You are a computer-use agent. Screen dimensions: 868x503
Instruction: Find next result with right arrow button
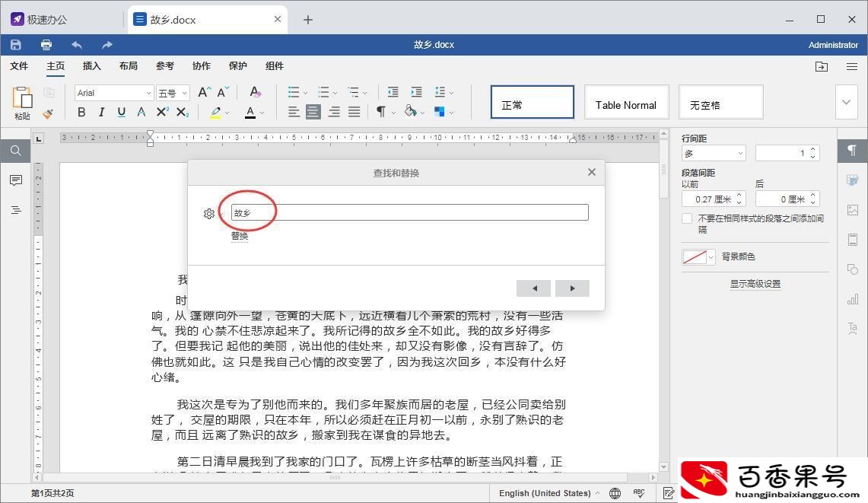572,288
